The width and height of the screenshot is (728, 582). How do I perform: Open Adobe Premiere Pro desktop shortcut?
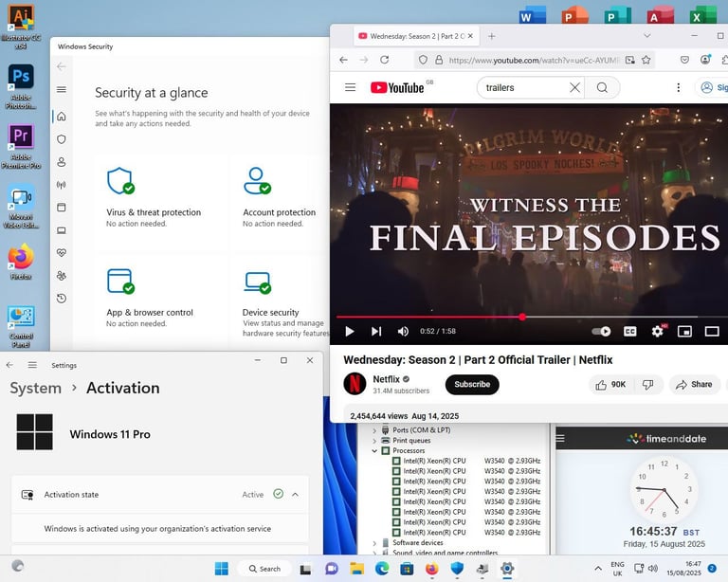click(x=21, y=146)
